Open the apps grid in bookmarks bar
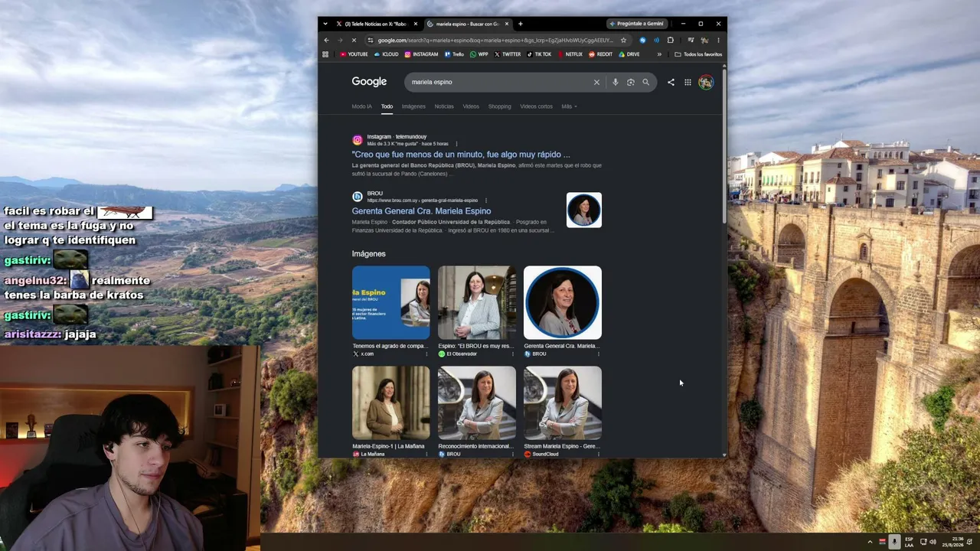The height and width of the screenshot is (551, 980). pos(325,54)
